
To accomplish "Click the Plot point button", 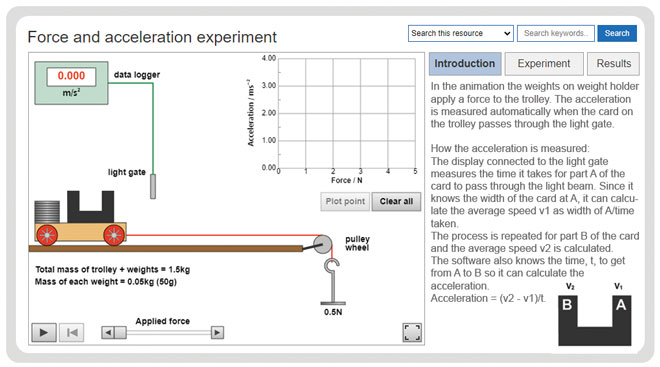I will [x=345, y=202].
